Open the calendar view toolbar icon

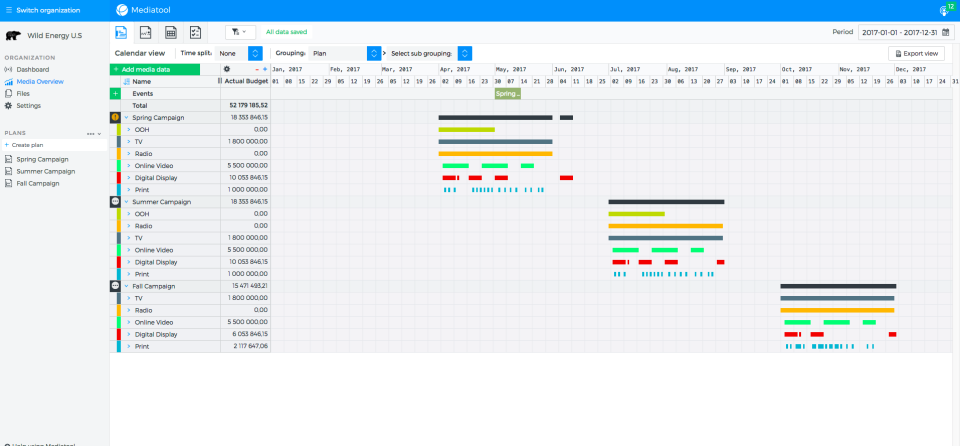(x=121, y=32)
